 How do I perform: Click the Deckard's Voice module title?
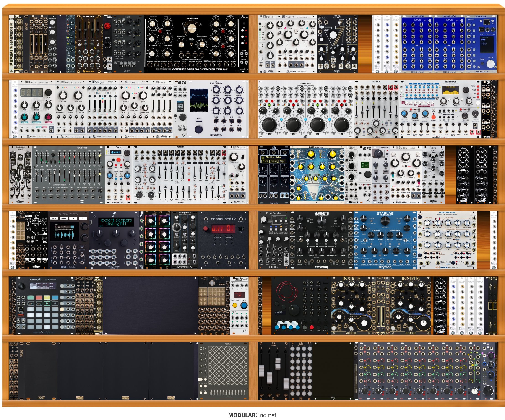82,148
